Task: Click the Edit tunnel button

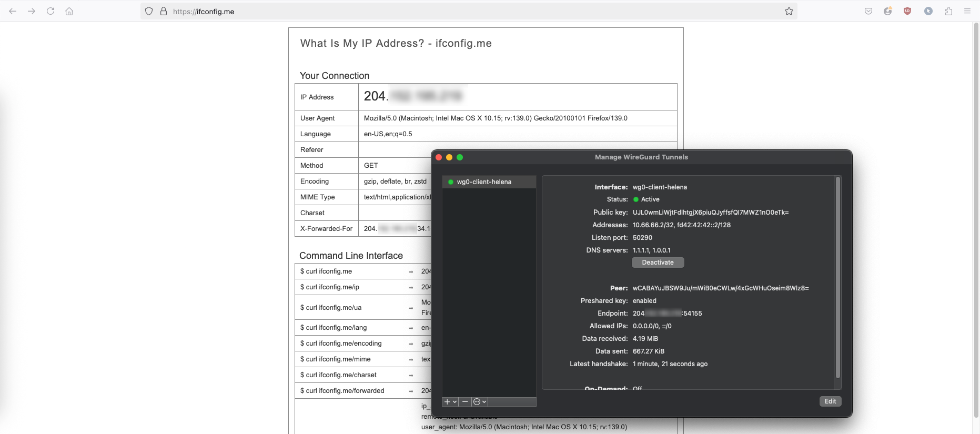Action: [830, 401]
